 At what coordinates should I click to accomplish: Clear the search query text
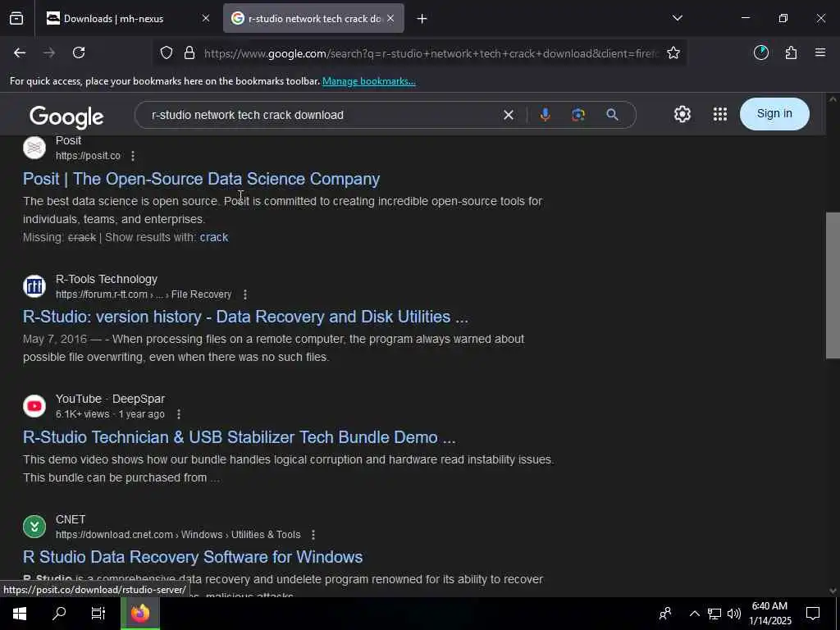pyautogui.click(x=509, y=115)
